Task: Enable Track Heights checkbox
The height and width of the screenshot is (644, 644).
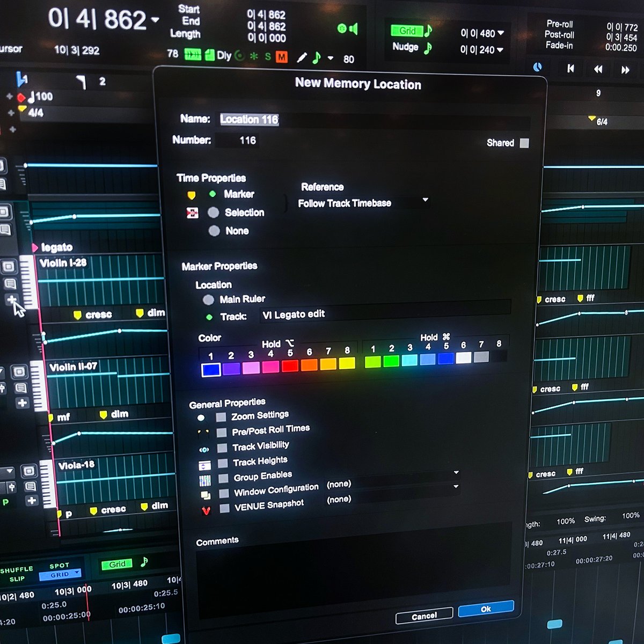Action: pos(223,463)
